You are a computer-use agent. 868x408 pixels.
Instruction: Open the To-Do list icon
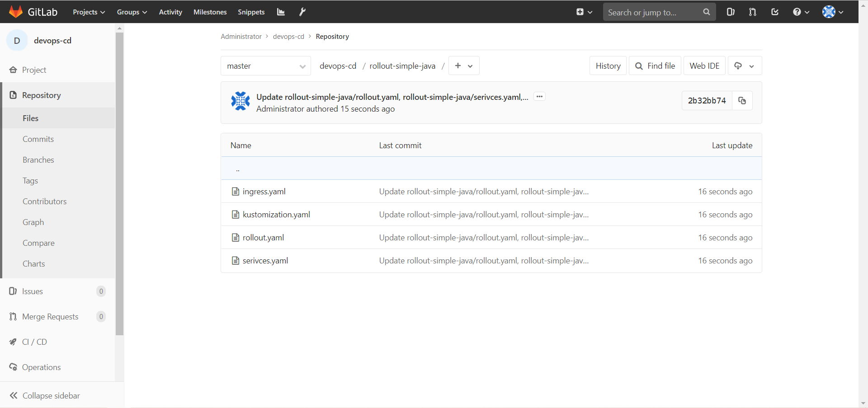tap(775, 12)
